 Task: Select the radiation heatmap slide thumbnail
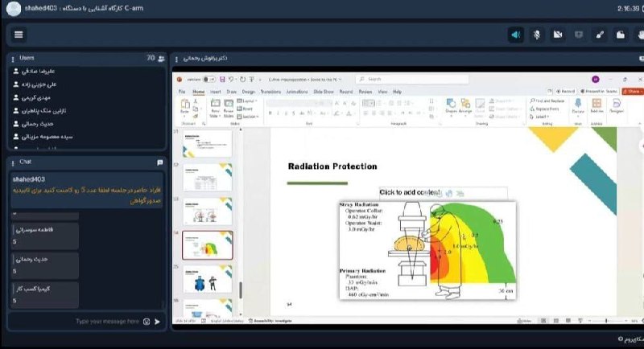208,245
